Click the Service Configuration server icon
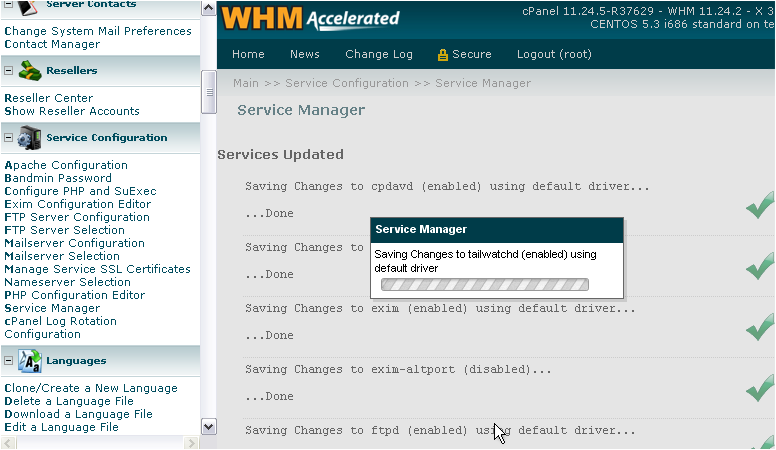Screen dimensions: 776x450 coord(29,138)
